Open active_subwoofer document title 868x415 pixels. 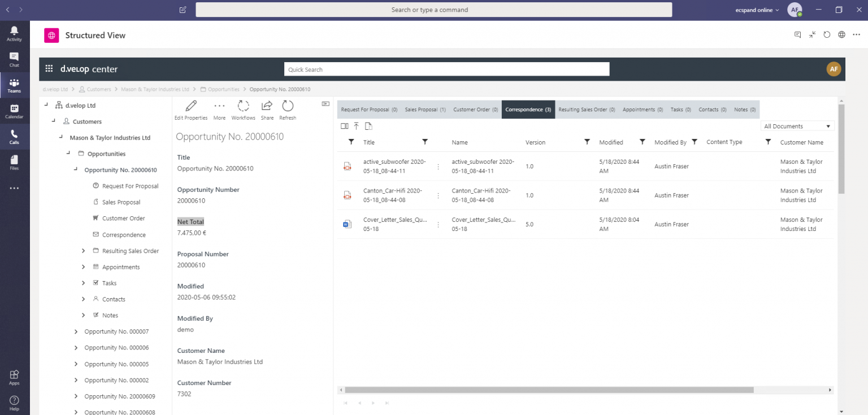click(x=394, y=166)
